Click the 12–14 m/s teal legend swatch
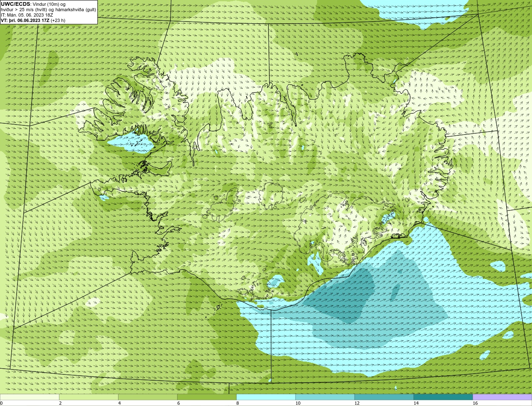Screen dimensions: 532x406 pos(384,397)
